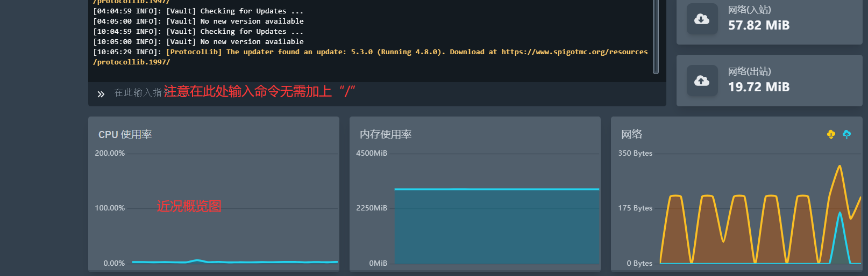Click the outbound network cloud-upload icon

click(702, 81)
